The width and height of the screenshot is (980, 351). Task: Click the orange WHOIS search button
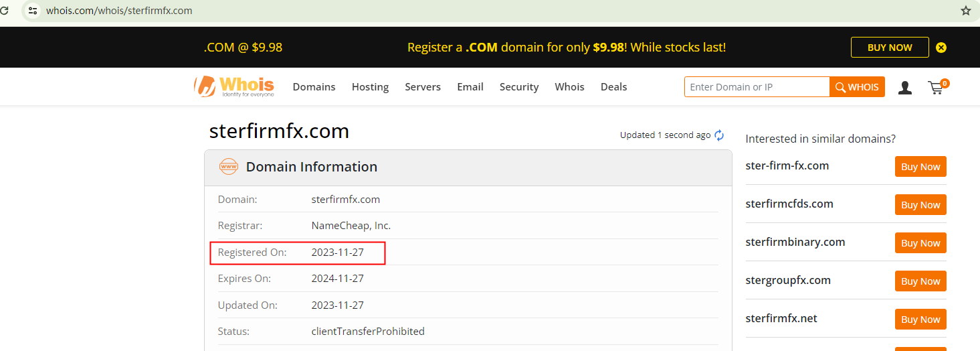point(857,87)
